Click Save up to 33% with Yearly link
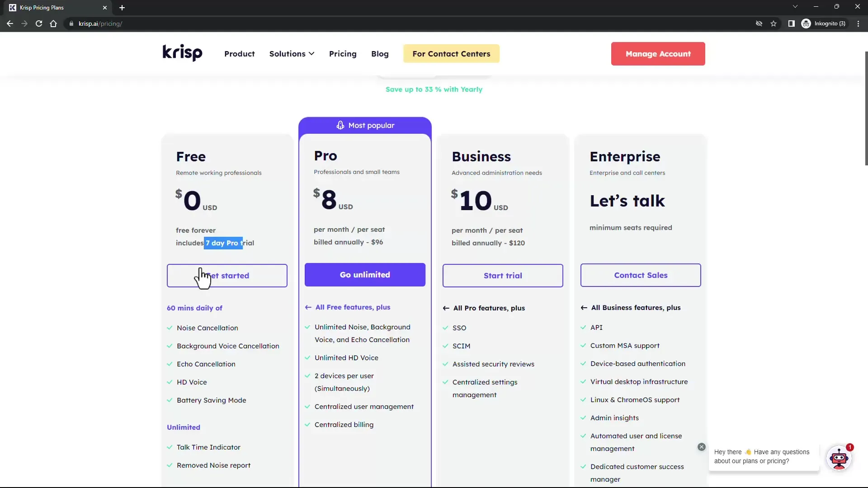The height and width of the screenshot is (488, 868). [434, 89]
